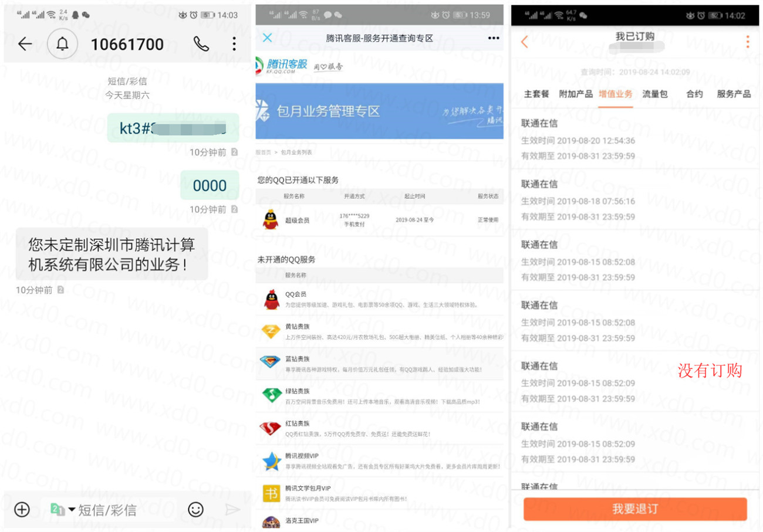Open the 合约 tab
Viewport: 763px width, 532px height.
pos(694,94)
